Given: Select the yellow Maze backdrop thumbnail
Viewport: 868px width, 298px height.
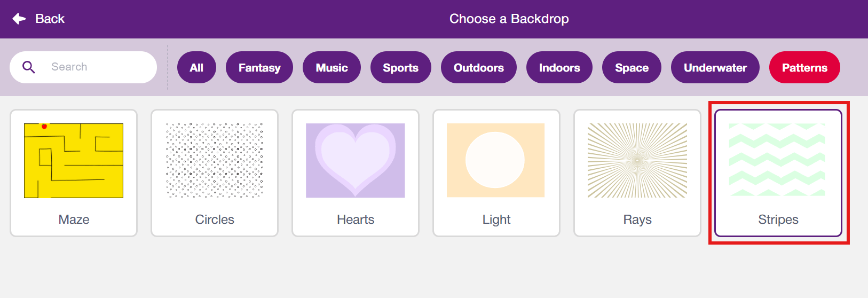Looking at the screenshot, I should 74,161.
